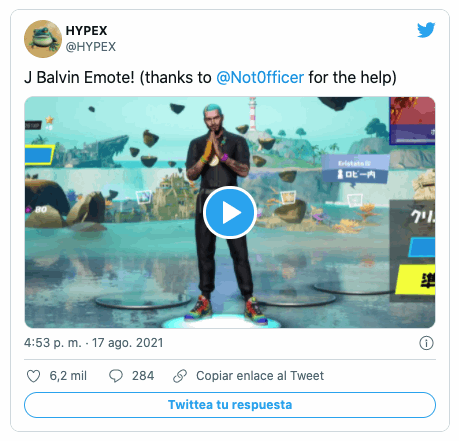The height and width of the screenshot is (441, 459).
Task: Click the blue lobby name tag in video
Action: click(x=355, y=169)
